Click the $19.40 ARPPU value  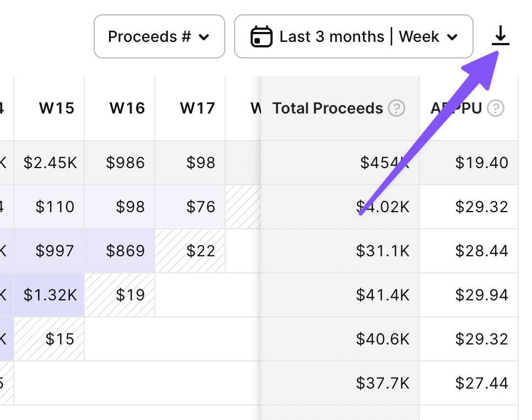(x=481, y=163)
